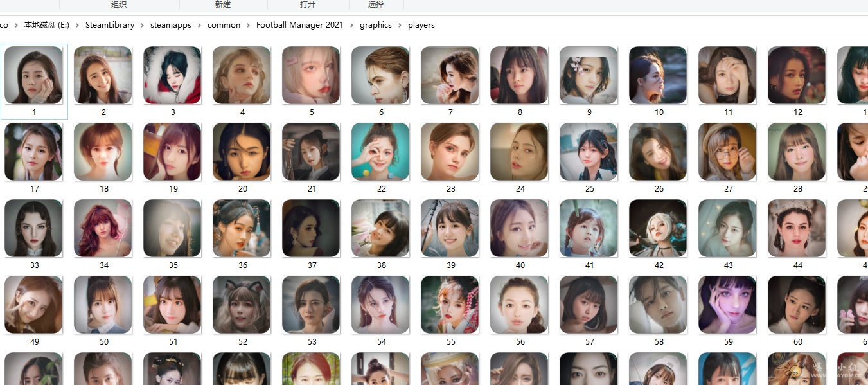Choose the thumbnail of file 24
Image resolution: width=868 pixels, height=385 pixels.
[520, 152]
